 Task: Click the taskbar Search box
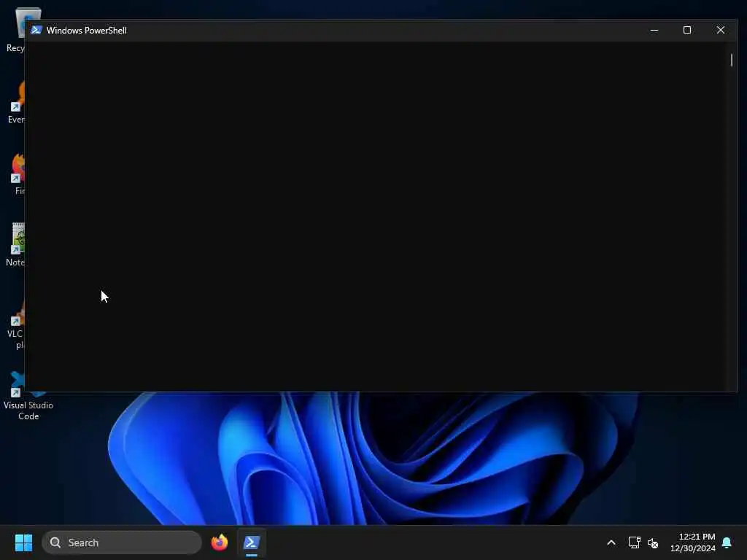pyautogui.click(x=122, y=542)
